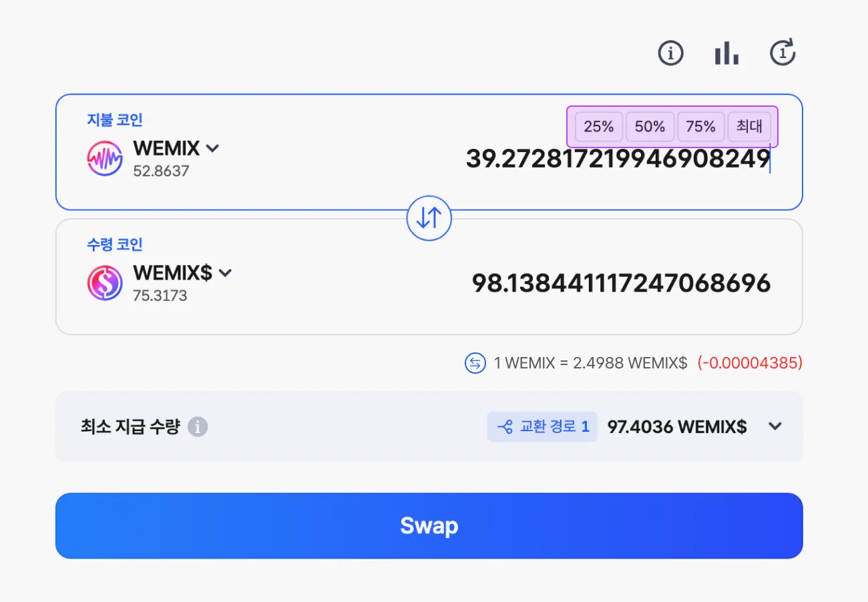Click the info icon beside 최소 지급 수량
The height and width of the screenshot is (602, 868).
click(x=198, y=426)
